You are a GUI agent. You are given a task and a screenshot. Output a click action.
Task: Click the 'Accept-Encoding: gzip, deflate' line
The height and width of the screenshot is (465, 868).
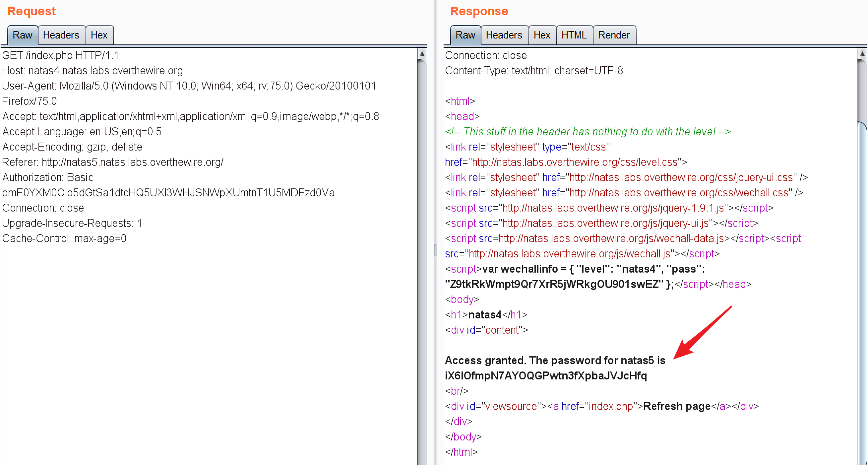coord(72,147)
